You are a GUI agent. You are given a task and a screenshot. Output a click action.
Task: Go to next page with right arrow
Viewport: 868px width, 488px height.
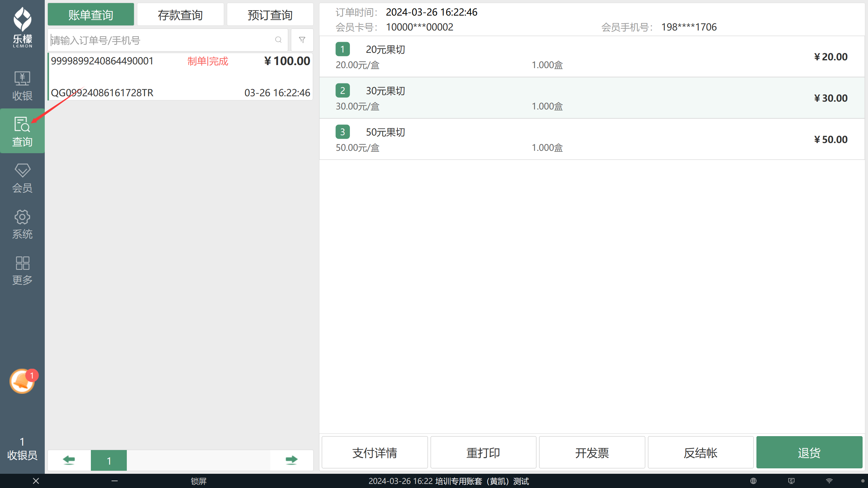coord(292,460)
